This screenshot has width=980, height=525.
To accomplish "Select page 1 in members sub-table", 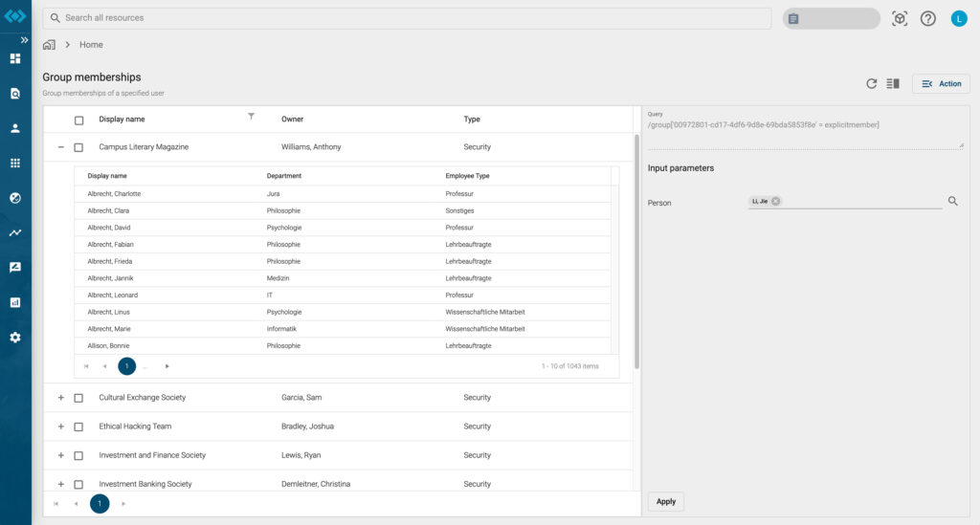I will coord(127,366).
